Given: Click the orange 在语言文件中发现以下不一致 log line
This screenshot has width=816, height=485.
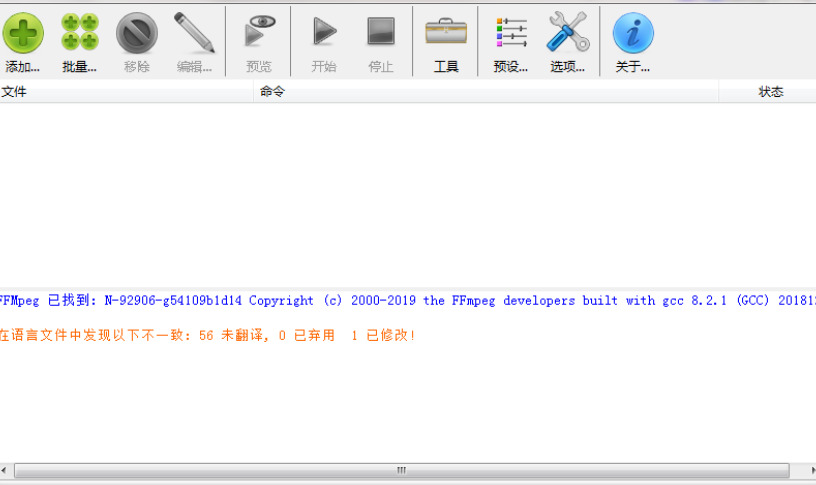Looking at the screenshot, I should pos(207,336).
